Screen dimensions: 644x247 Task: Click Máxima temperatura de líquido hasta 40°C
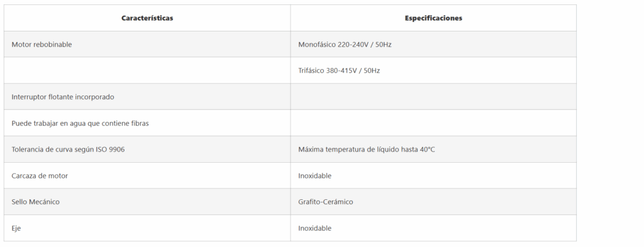367,150
